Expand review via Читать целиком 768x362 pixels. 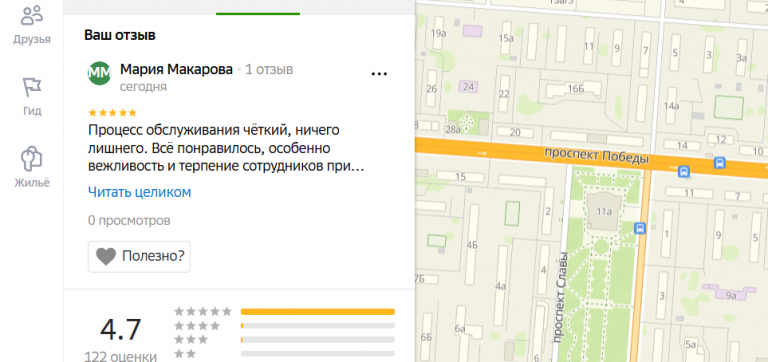[x=140, y=192]
